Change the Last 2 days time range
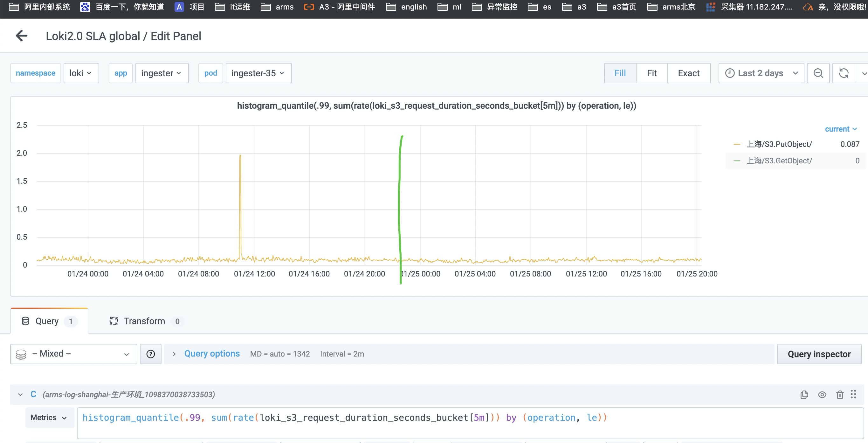Viewport: 868px width, 443px height. point(760,73)
